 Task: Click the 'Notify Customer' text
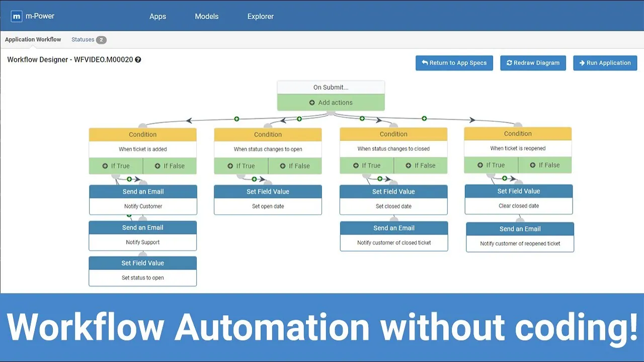coord(143,206)
